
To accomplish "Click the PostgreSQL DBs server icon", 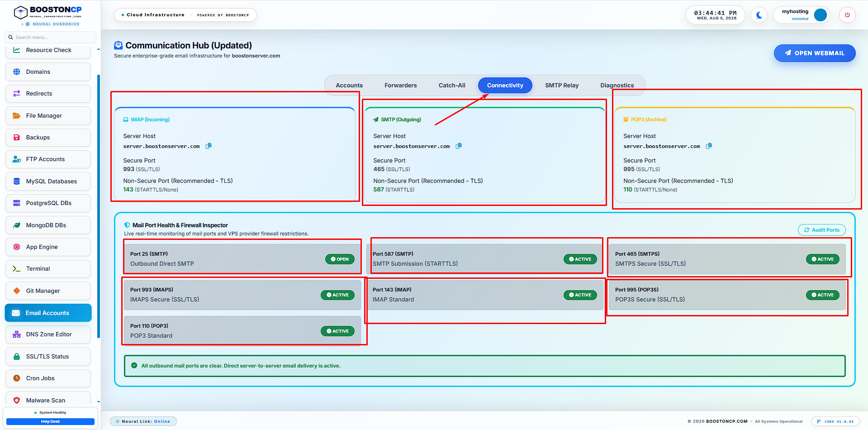I will pos(17,203).
